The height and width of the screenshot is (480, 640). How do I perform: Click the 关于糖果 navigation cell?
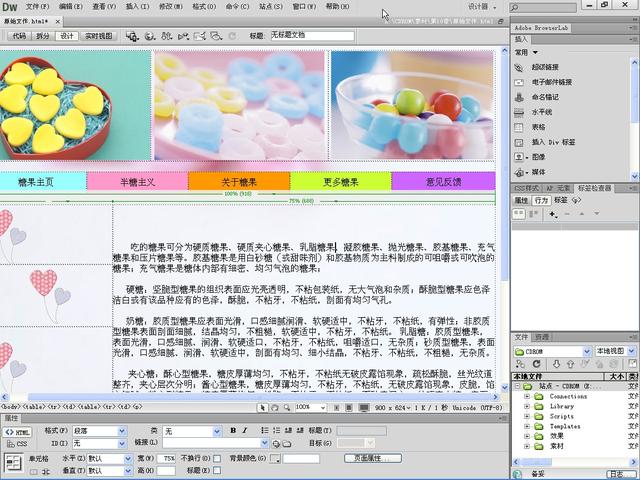click(x=239, y=182)
